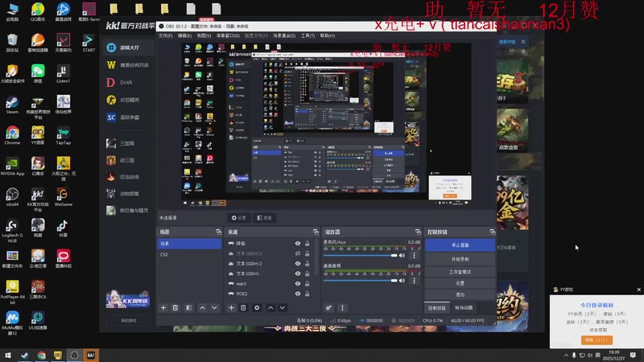Open 游戏大厅 in KK platform sidebar
Viewport: 644px width, 362px height.
129,47
